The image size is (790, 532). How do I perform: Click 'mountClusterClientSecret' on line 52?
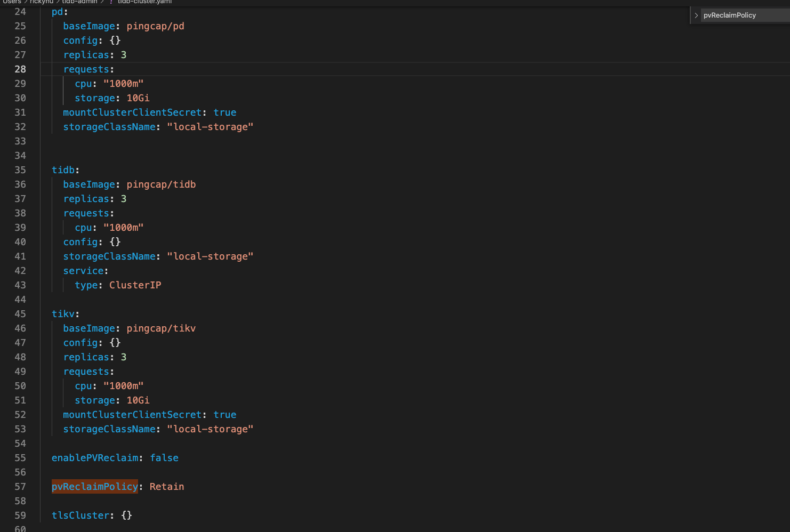(x=132, y=415)
